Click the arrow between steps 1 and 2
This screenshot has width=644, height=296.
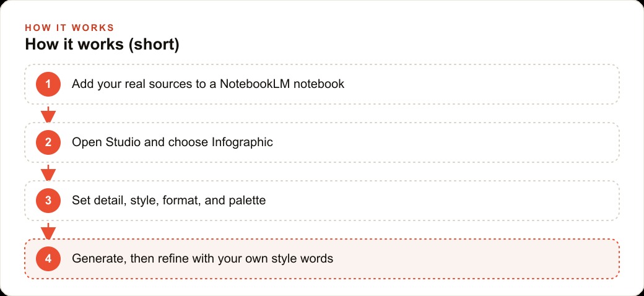click(x=48, y=114)
